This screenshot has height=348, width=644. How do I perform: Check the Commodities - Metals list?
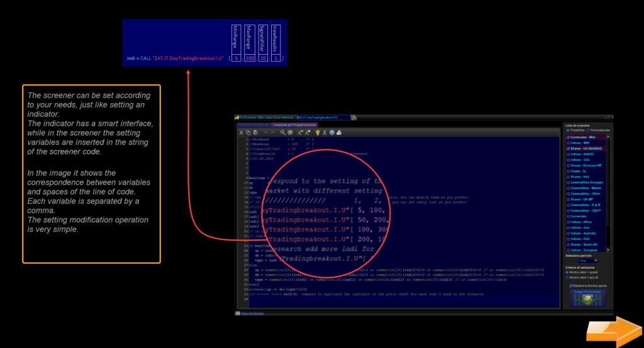(569, 188)
